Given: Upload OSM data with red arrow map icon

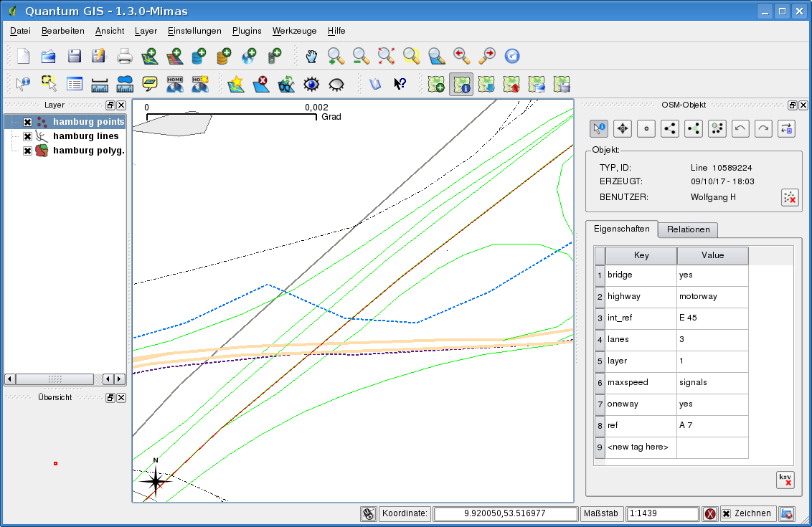Looking at the screenshot, I should [511, 84].
